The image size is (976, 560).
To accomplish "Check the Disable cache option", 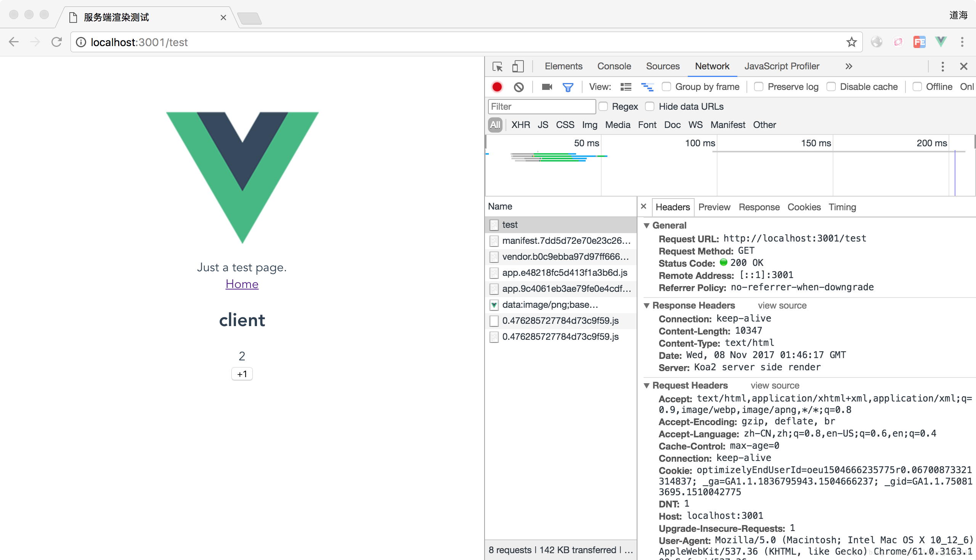I will coord(831,87).
